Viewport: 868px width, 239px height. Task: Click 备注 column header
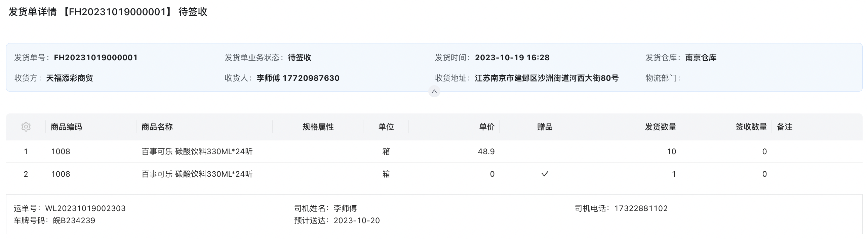point(784,127)
